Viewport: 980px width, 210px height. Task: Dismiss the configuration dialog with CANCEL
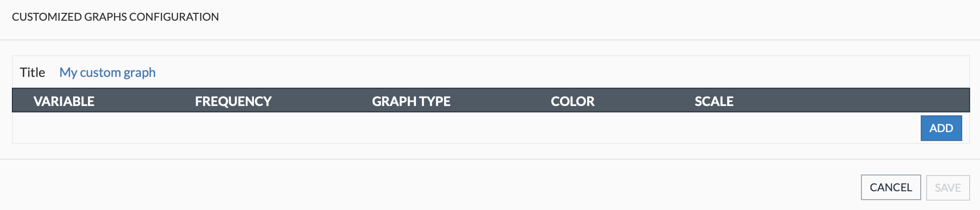(x=891, y=187)
